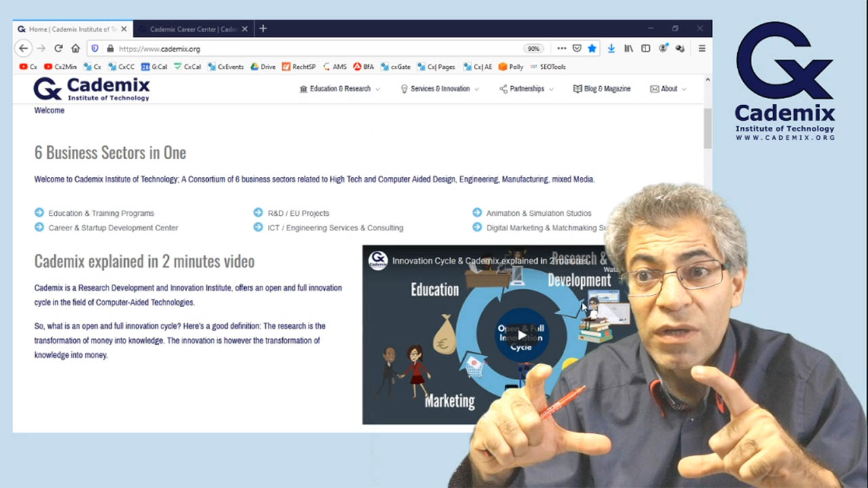
Task: Click the Cademix channel avatar in video
Action: point(378,260)
